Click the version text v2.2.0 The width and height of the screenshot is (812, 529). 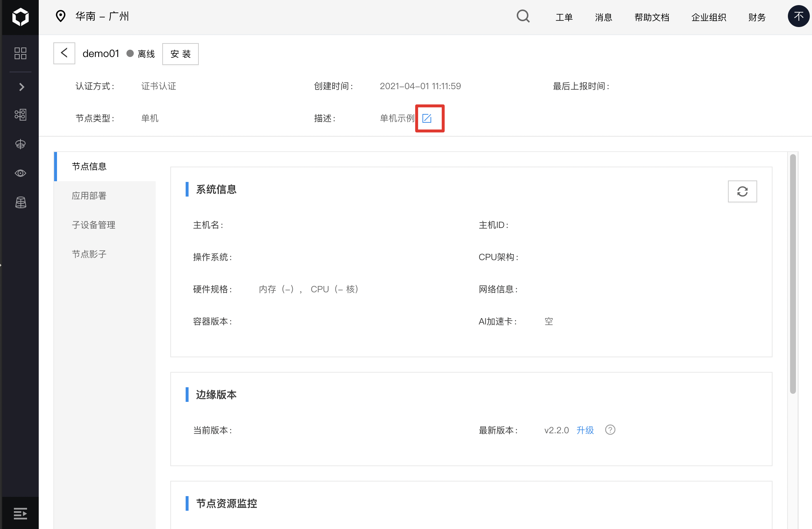(x=557, y=430)
